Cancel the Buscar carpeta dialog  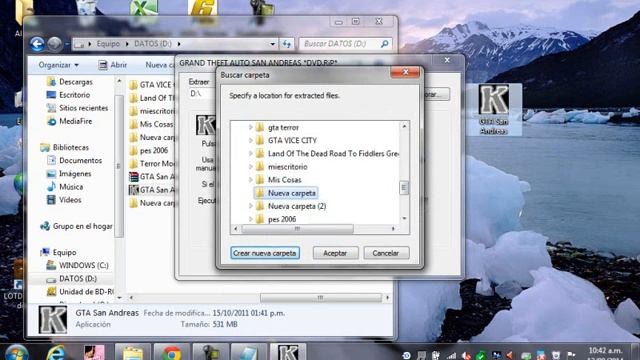click(386, 253)
